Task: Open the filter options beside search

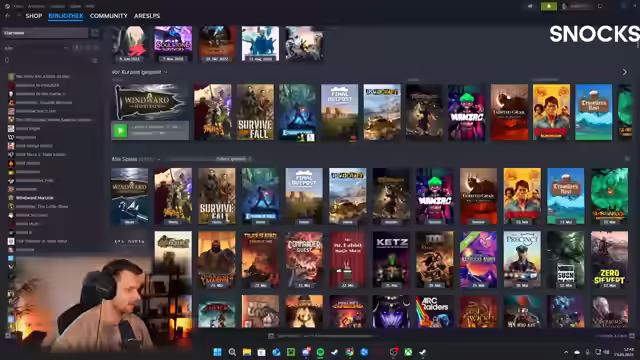Action: (95, 33)
